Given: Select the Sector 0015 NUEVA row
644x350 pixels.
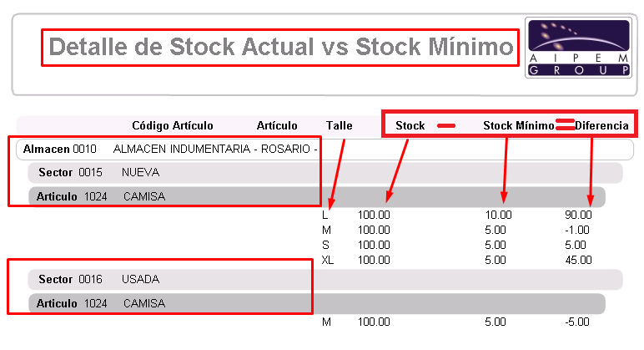Looking at the screenshot, I should [325, 173].
